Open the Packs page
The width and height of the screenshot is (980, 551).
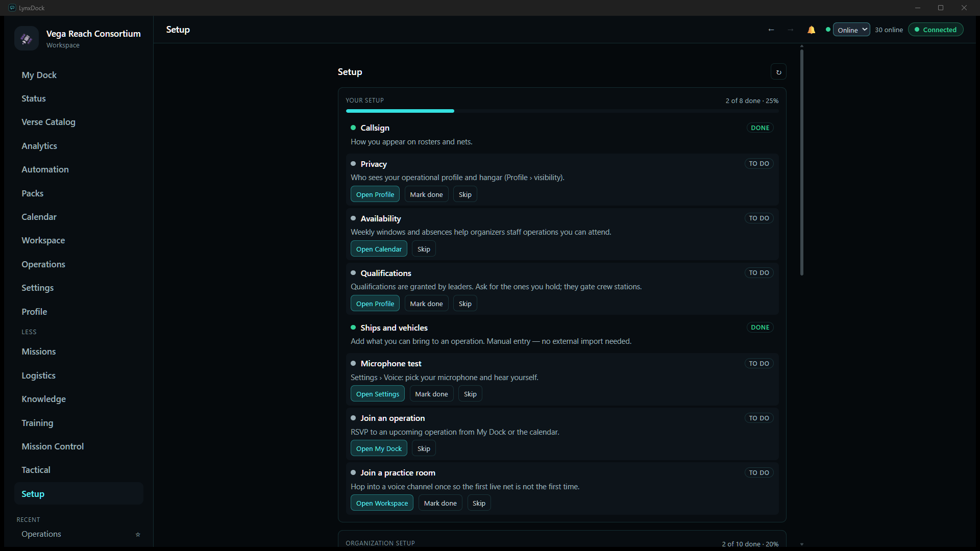coord(79,193)
